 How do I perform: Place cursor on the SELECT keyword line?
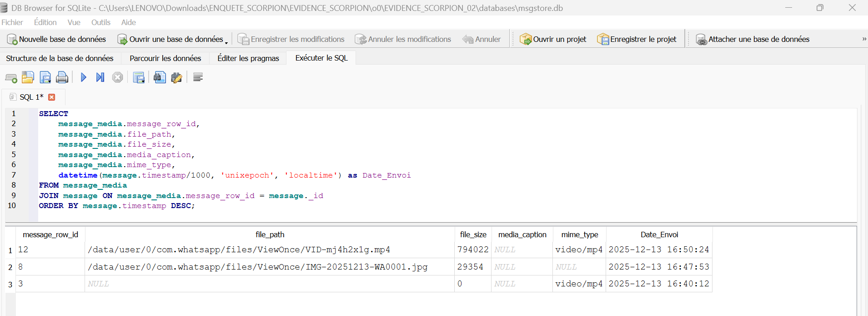54,114
